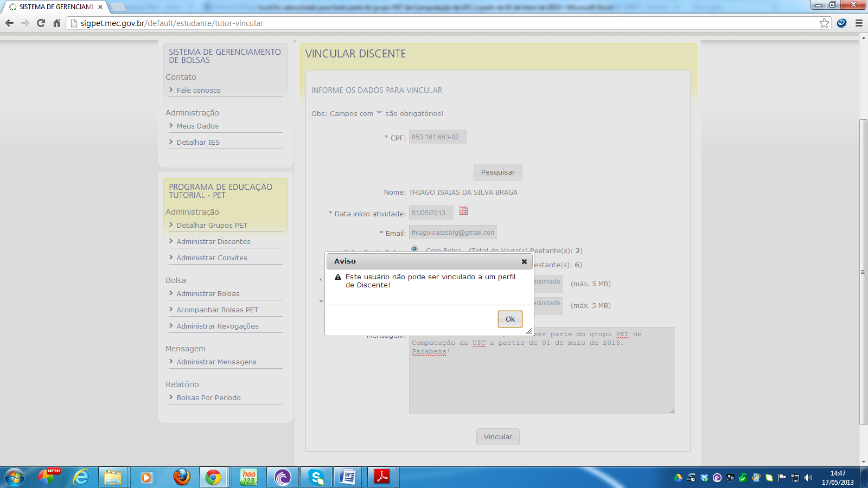Viewport: 868px width, 488px height.
Task: Open the calendar date picker icon
Action: (463, 211)
